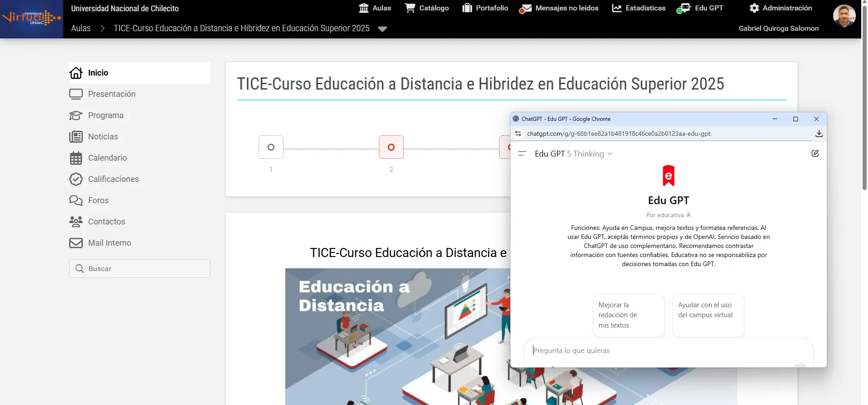Select step 1 in the progress timeline
The image size is (868, 405).
coord(271,147)
